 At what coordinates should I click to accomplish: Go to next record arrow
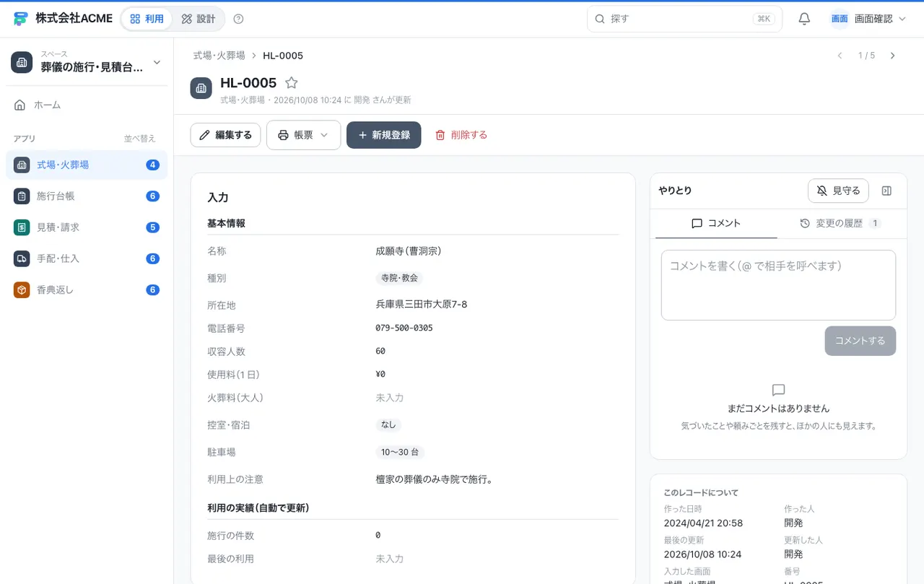tap(893, 56)
